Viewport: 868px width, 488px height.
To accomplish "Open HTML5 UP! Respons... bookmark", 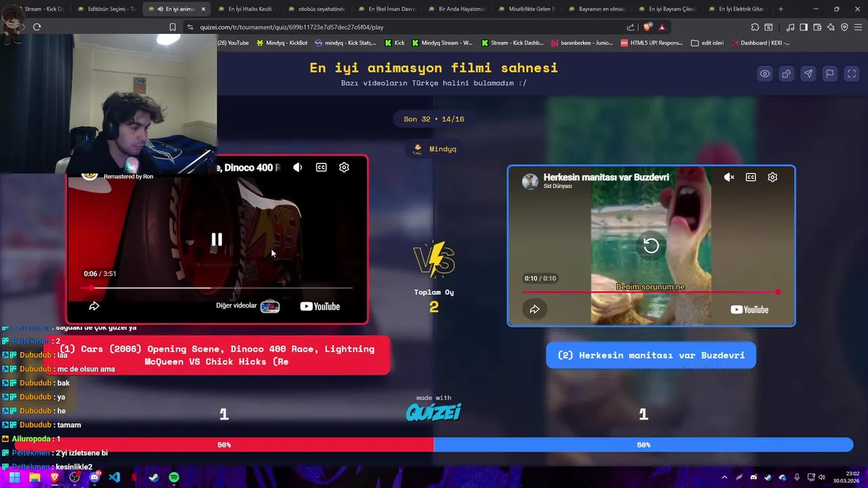I will click(652, 43).
